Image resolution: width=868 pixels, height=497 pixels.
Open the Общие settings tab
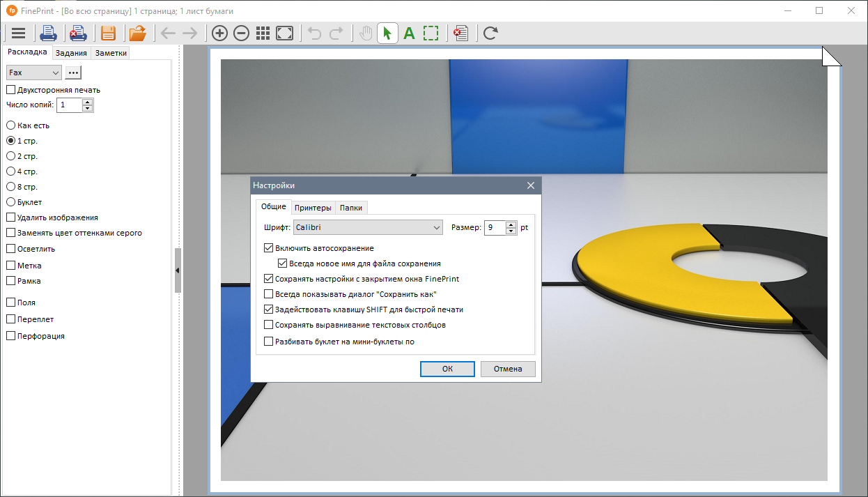[273, 207]
